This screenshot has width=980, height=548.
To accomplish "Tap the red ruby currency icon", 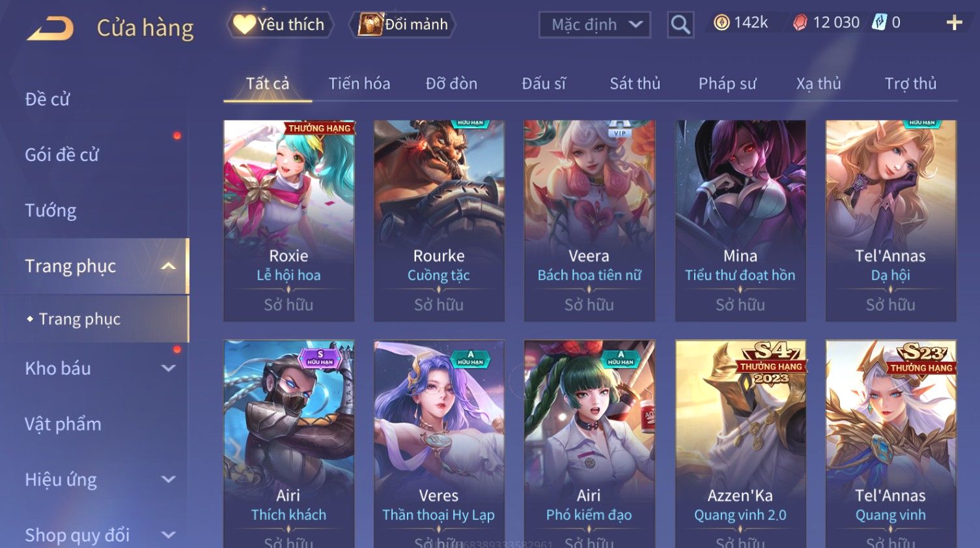I will tap(800, 23).
